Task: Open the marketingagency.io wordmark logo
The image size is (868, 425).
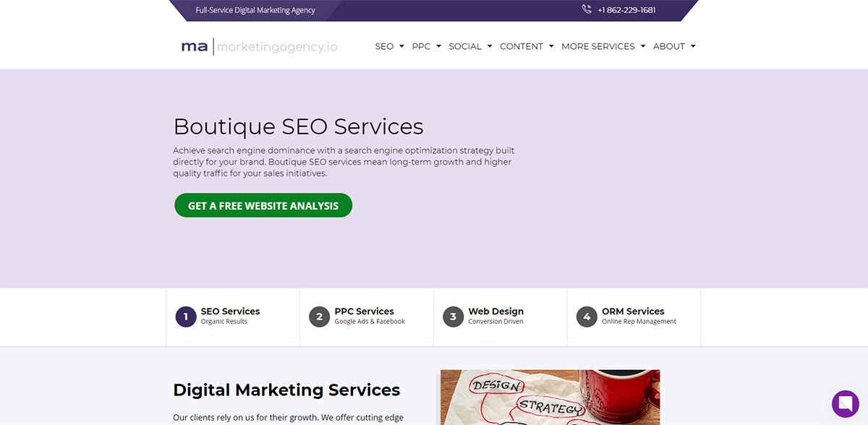Action: pos(277,47)
